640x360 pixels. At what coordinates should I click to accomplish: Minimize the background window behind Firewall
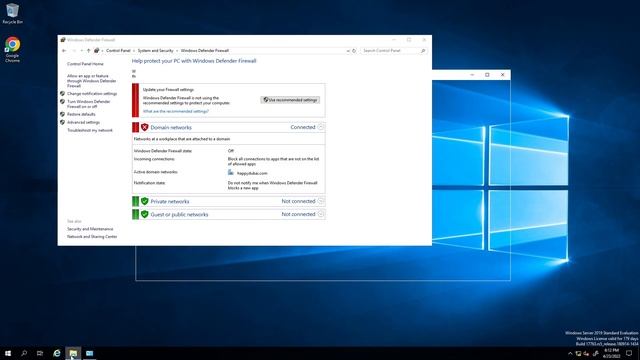(472, 75)
